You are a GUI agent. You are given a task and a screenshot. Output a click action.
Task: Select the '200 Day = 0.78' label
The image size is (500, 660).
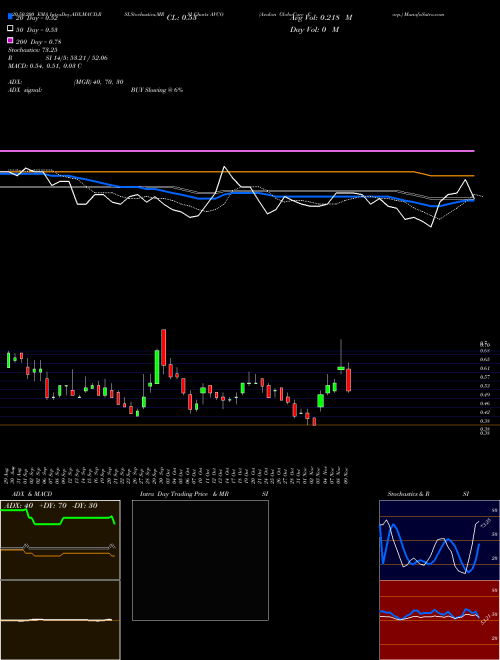(x=38, y=42)
